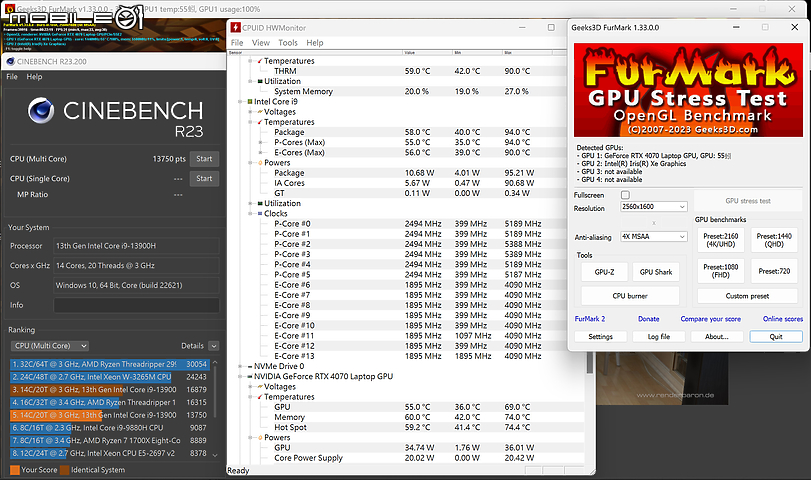Launch the GPU stress test button
811x480 pixels.
747,201
